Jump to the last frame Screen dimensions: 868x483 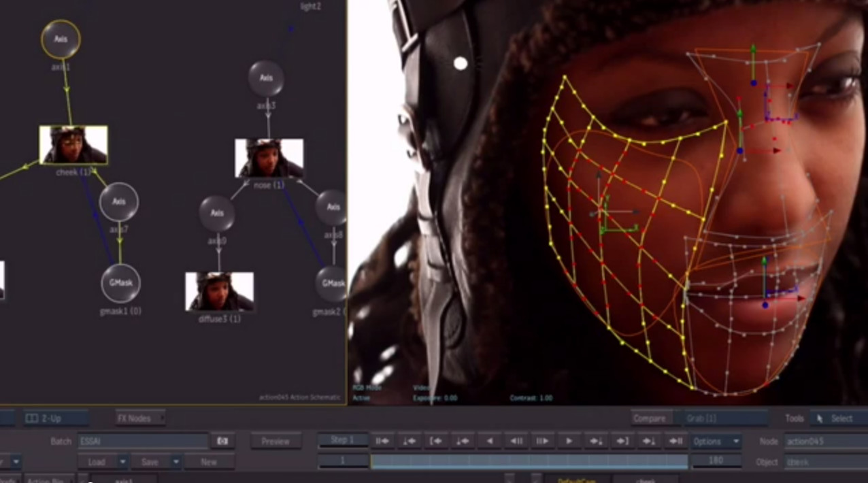click(x=675, y=441)
